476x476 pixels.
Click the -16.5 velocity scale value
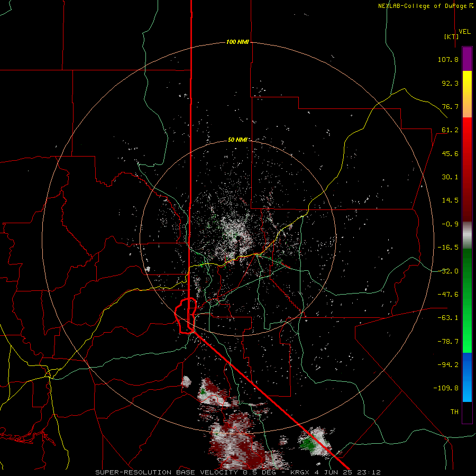pos(448,248)
